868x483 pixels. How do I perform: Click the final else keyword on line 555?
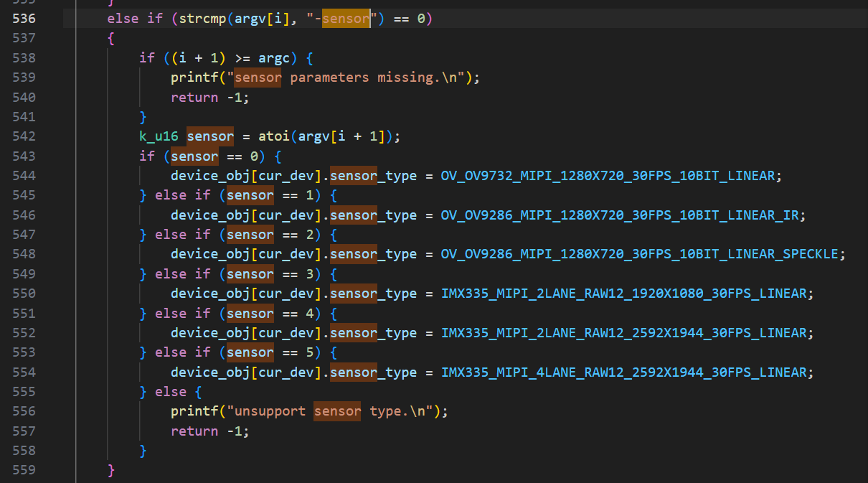click(x=171, y=392)
